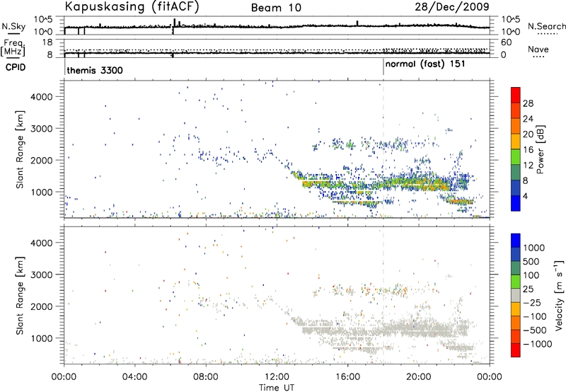This screenshot has height=392, width=566.
Task: Click the "Slant Range [km]" title of the power panel
Action: tap(20, 149)
